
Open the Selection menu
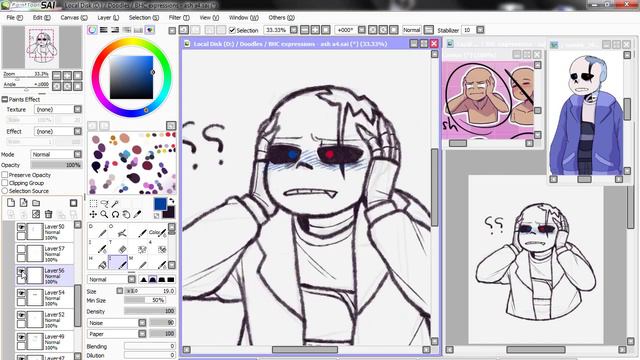[x=144, y=18]
